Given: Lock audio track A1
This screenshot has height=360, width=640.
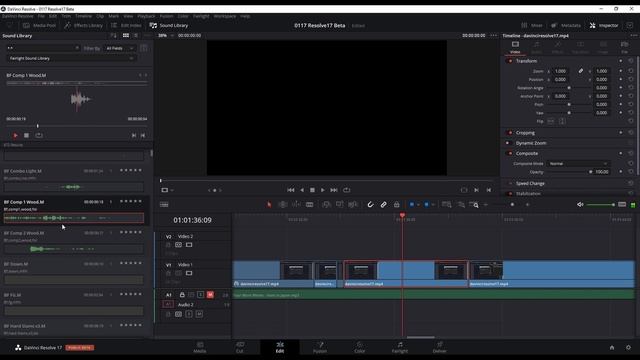Looking at the screenshot, I should 182,295.
